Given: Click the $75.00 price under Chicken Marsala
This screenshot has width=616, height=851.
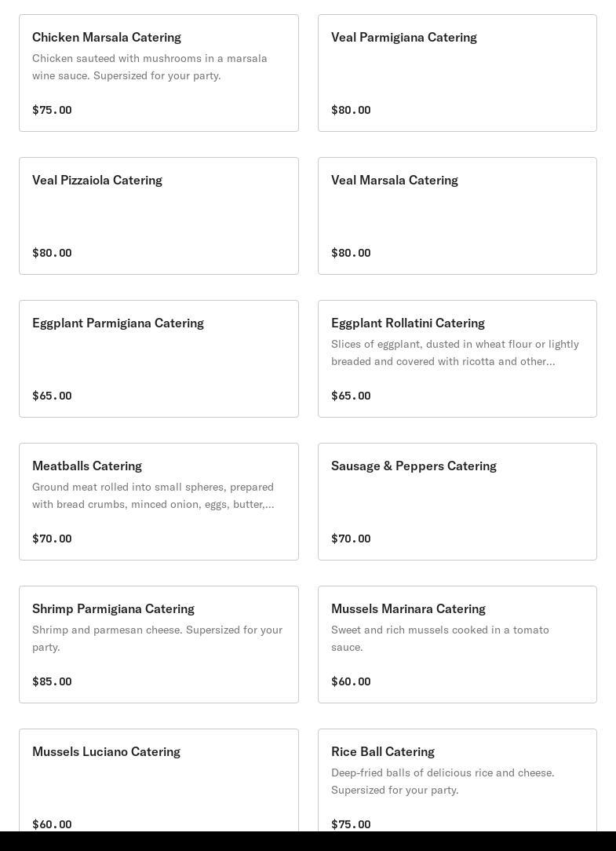Looking at the screenshot, I should click(x=52, y=110).
